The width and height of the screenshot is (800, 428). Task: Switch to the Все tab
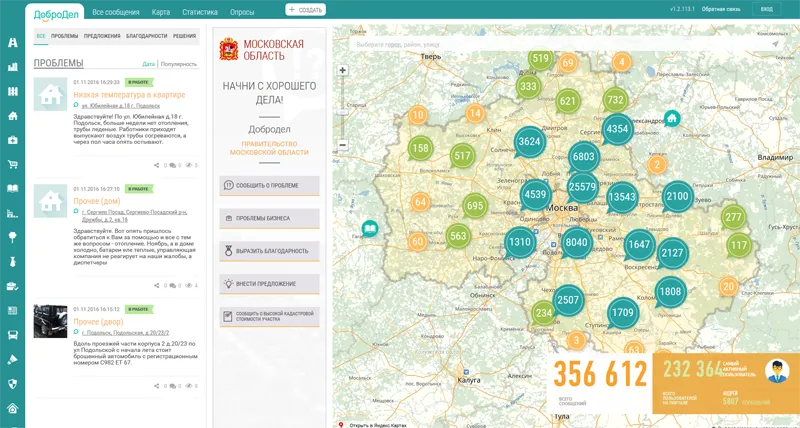point(41,36)
